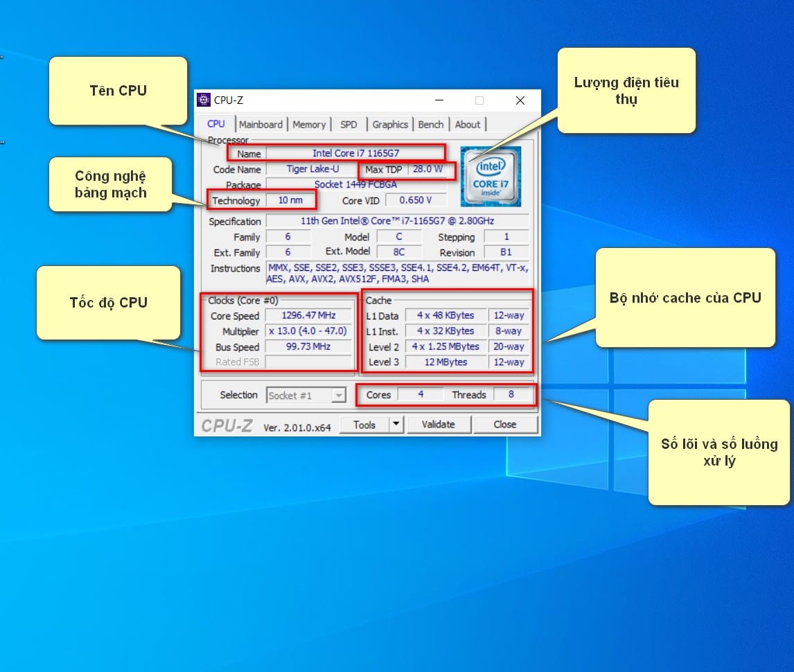The width and height of the screenshot is (794, 672).
Task: Click the Ext. Model value 8C
Action: tap(399, 252)
